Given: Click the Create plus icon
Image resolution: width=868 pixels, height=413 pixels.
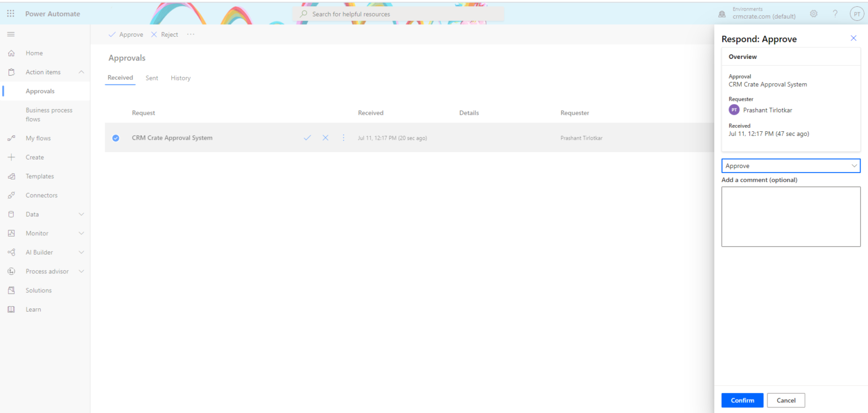Looking at the screenshot, I should [12, 157].
